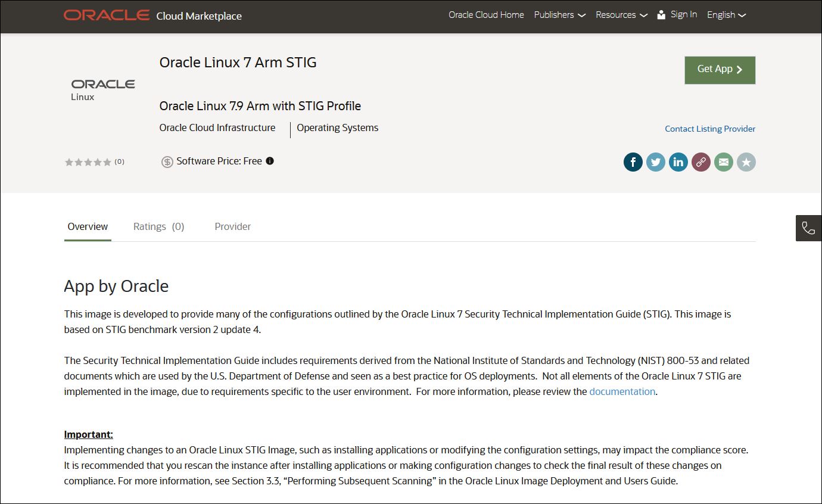The image size is (822, 504).
Task: Toggle the favorite star for this listing
Action: click(x=746, y=161)
